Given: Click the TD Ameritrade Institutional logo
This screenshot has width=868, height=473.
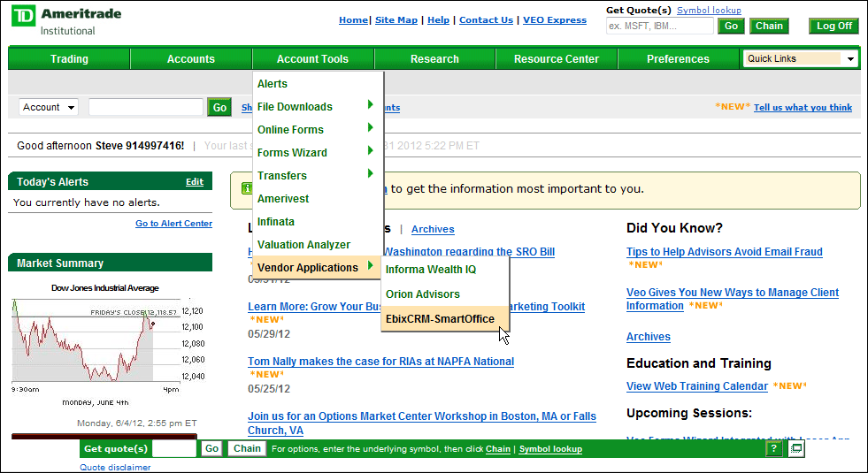Looking at the screenshot, I should pos(66,20).
